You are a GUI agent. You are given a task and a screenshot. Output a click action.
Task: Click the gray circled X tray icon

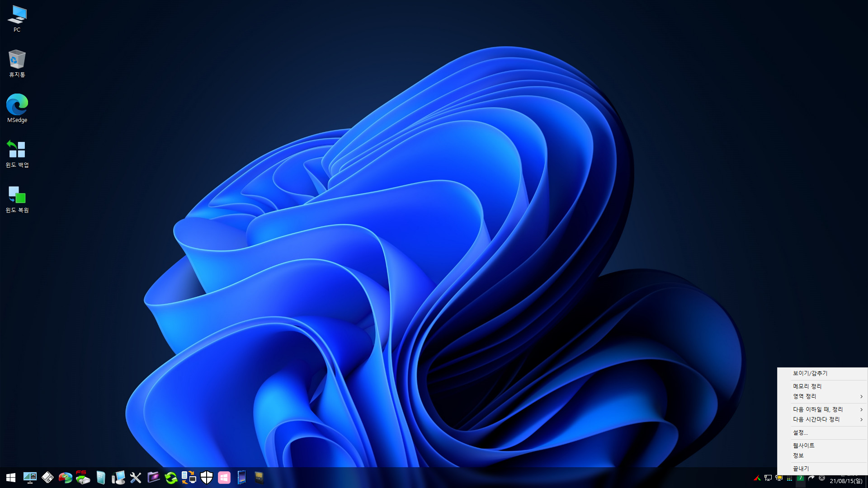tap(822, 478)
